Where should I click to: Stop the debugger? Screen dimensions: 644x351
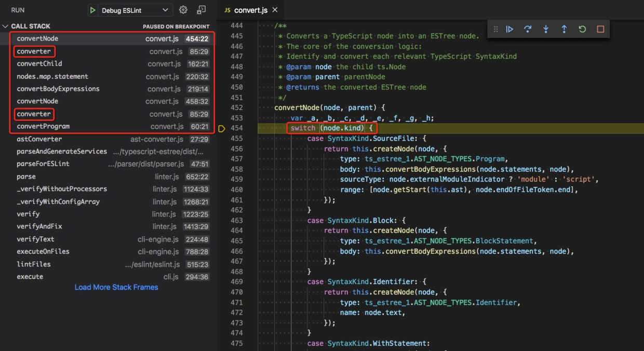[600, 29]
